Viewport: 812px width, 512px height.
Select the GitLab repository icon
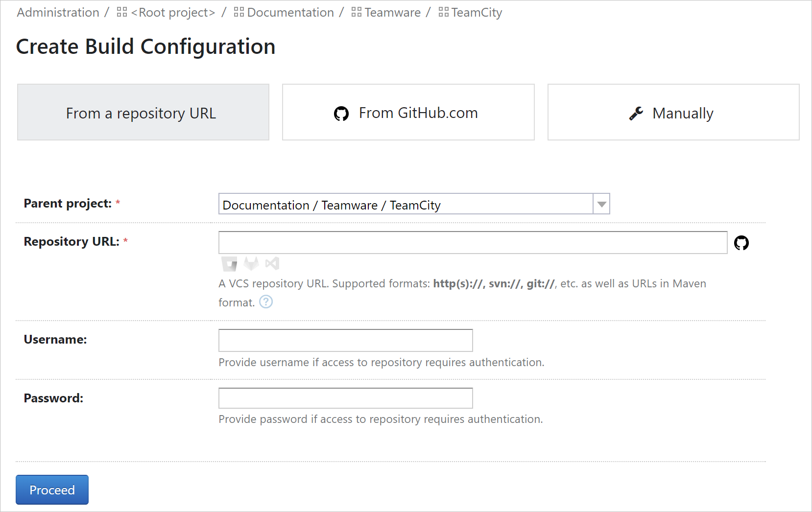coord(251,263)
